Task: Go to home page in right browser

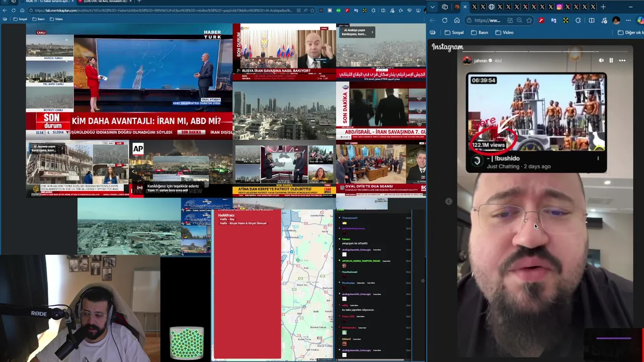Action: [x=457, y=21]
